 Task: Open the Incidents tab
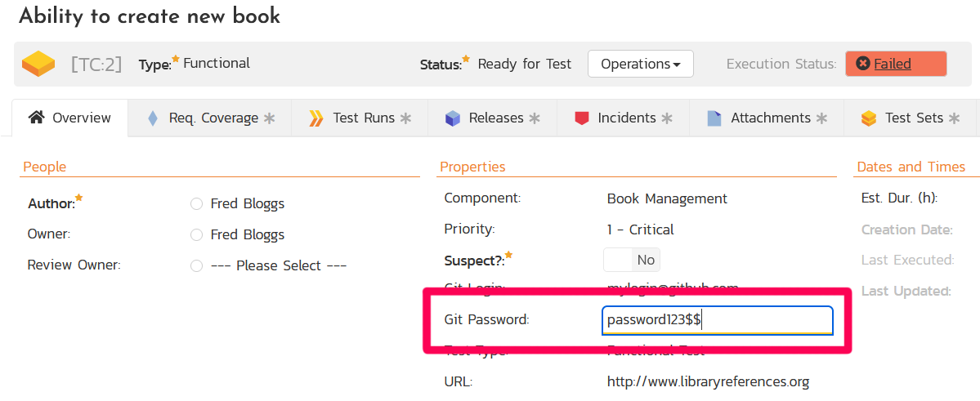(627, 118)
